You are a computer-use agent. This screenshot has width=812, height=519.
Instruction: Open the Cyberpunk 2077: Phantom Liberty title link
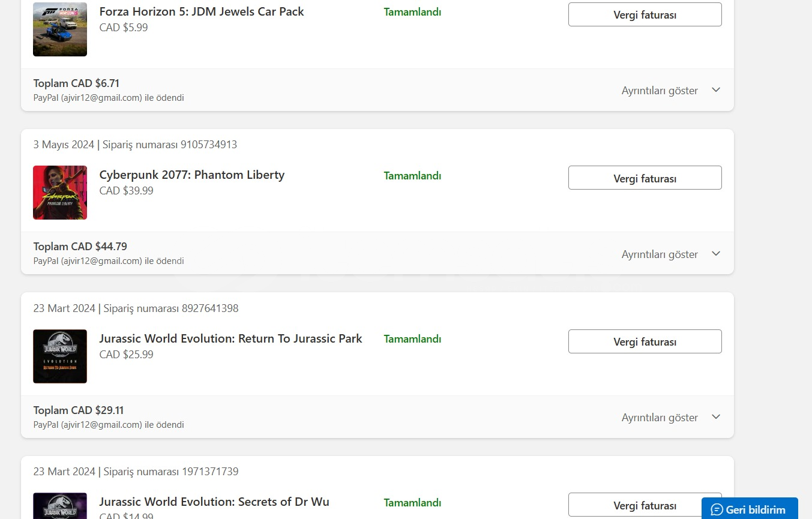point(192,175)
